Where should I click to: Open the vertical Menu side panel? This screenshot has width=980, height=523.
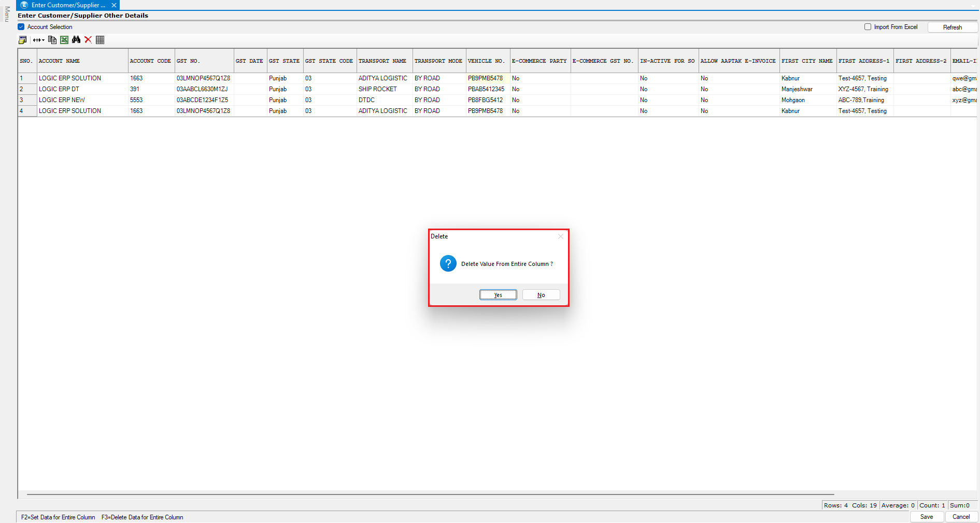[x=7, y=14]
